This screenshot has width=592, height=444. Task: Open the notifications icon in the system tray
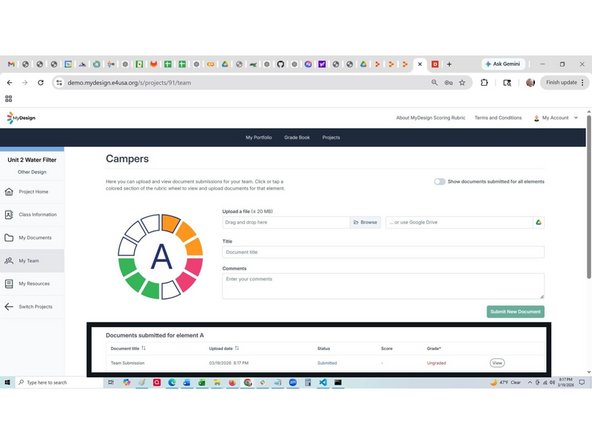point(582,382)
